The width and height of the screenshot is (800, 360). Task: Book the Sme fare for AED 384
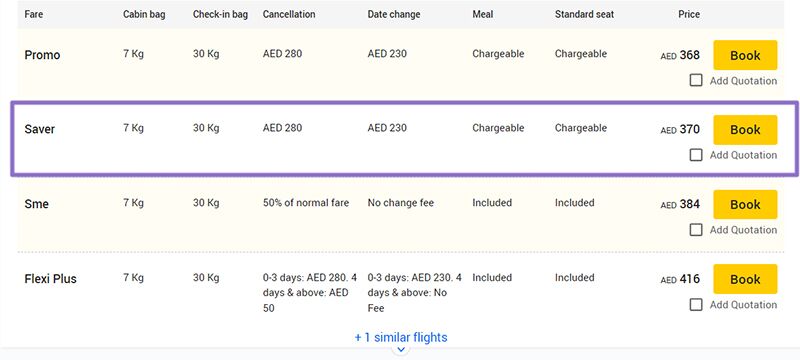click(x=745, y=204)
